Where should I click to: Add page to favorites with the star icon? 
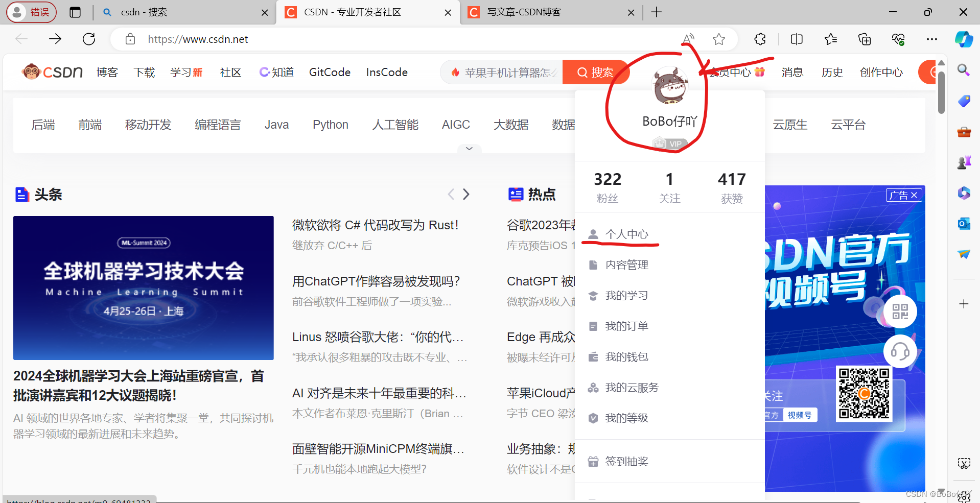pyautogui.click(x=719, y=39)
